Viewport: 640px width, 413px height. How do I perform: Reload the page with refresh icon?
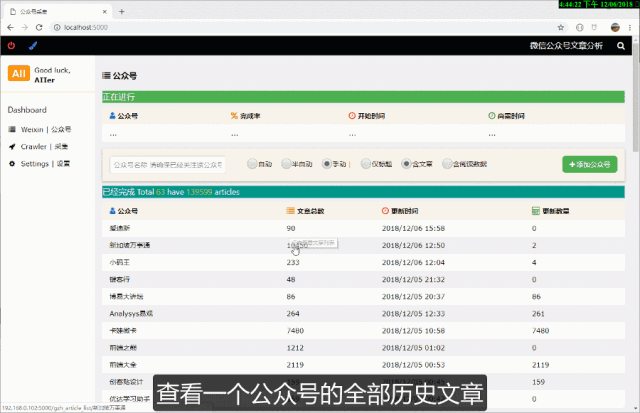pyautogui.click(x=39, y=27)
